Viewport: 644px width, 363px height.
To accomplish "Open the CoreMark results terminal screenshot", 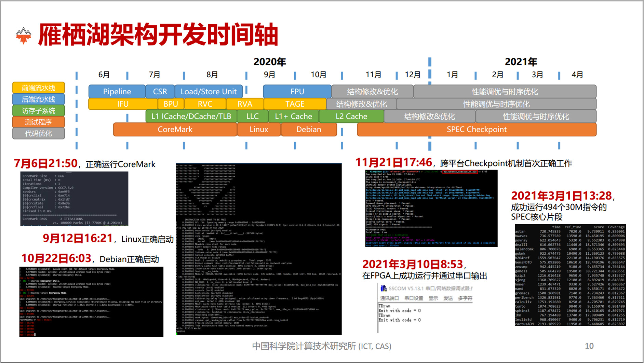I will (74, 199).
